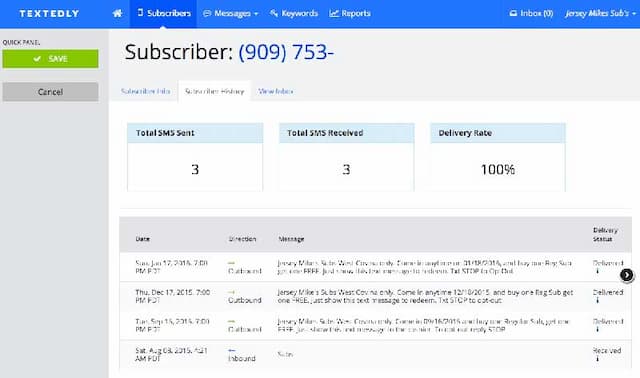Click the outbound arrow icon in Sep 15 row
Screen dimensions: 640x378
click(x=231, y=321)
